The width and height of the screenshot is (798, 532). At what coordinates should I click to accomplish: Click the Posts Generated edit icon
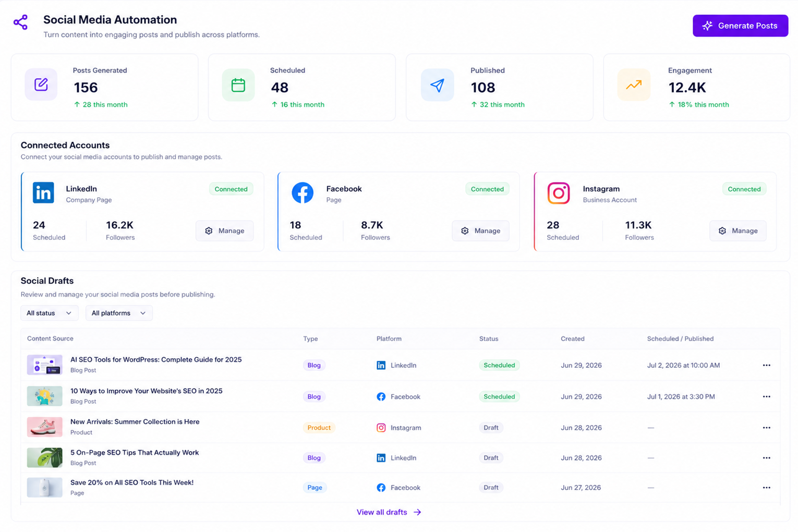pos(41,84)
